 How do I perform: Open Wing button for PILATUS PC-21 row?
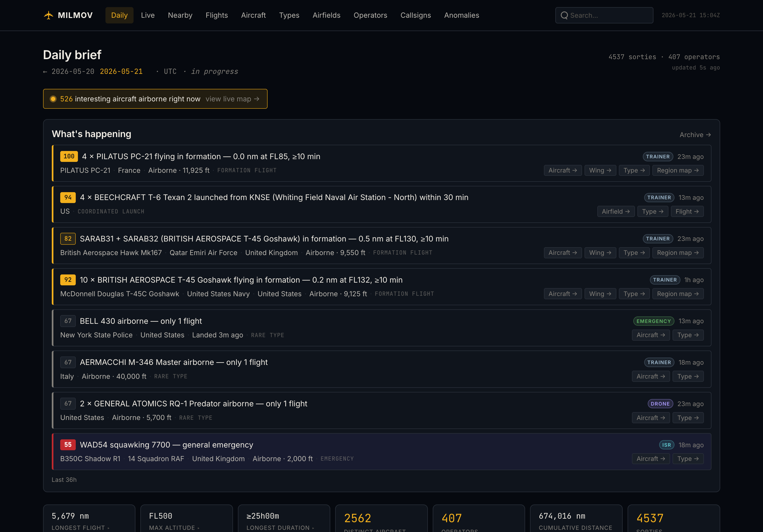click(600, 170)
